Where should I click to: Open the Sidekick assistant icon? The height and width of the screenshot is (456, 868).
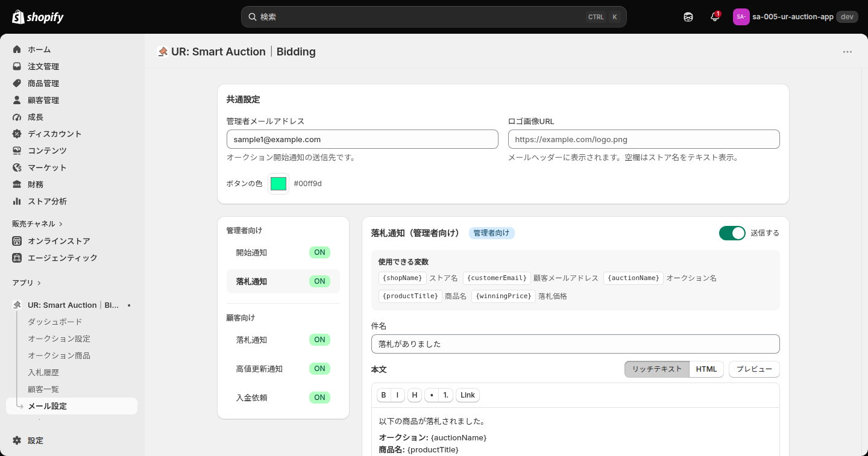click(688, 17)
